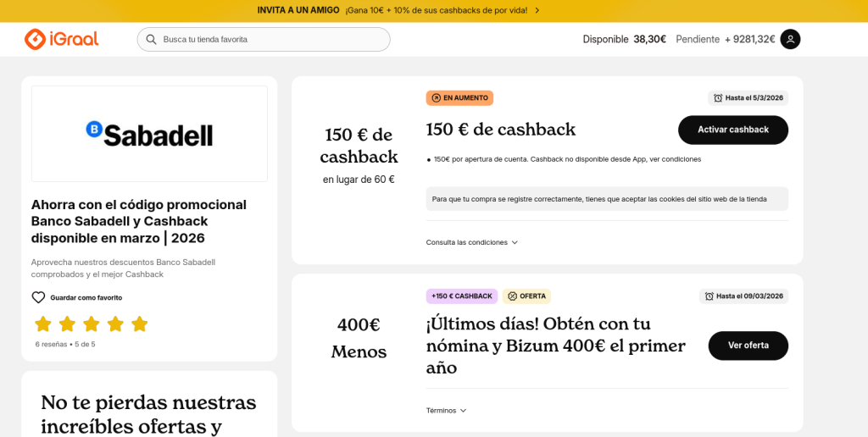The image size is (868, 437).
Task: Expand Consulta las condiciones chevron
Action: click(515, 242)
